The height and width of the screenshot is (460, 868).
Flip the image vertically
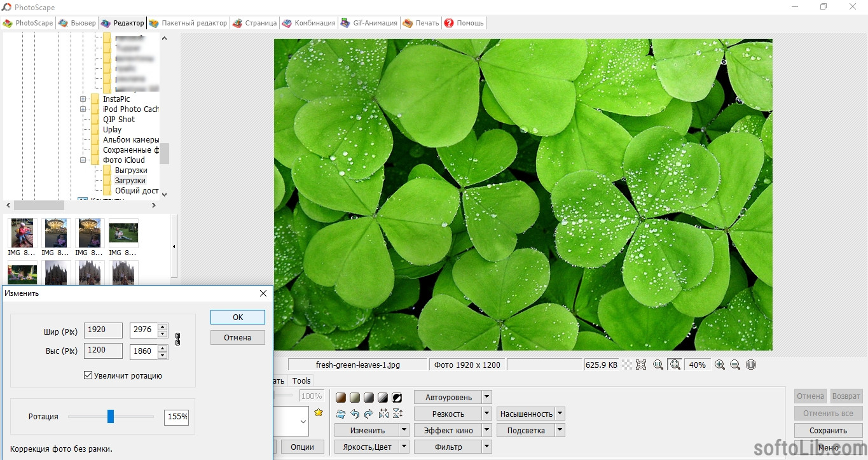(x=397, y=414)
